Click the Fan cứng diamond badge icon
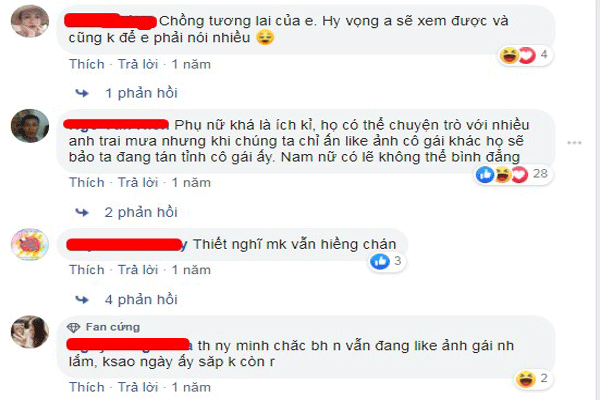 73,327
